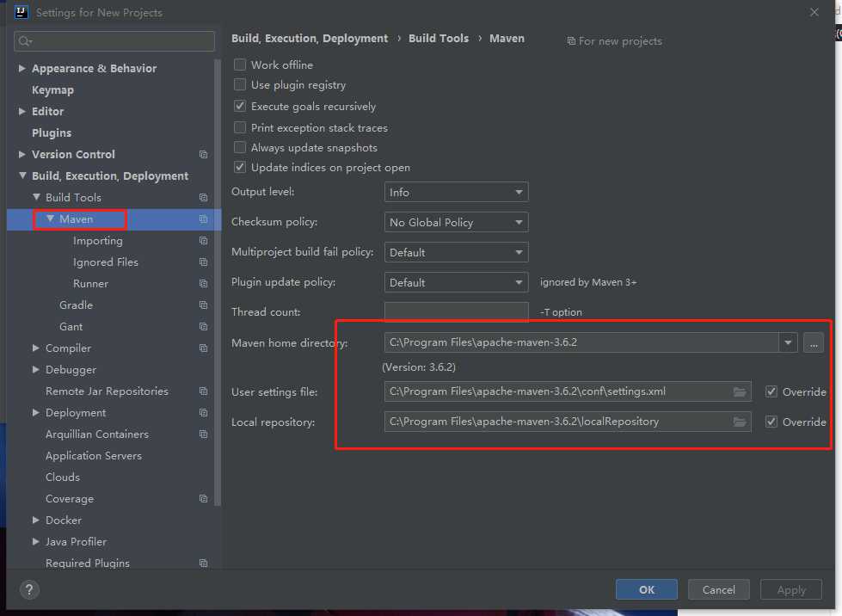
Task: Expand the Debugger node
Action: click(36, 369)
